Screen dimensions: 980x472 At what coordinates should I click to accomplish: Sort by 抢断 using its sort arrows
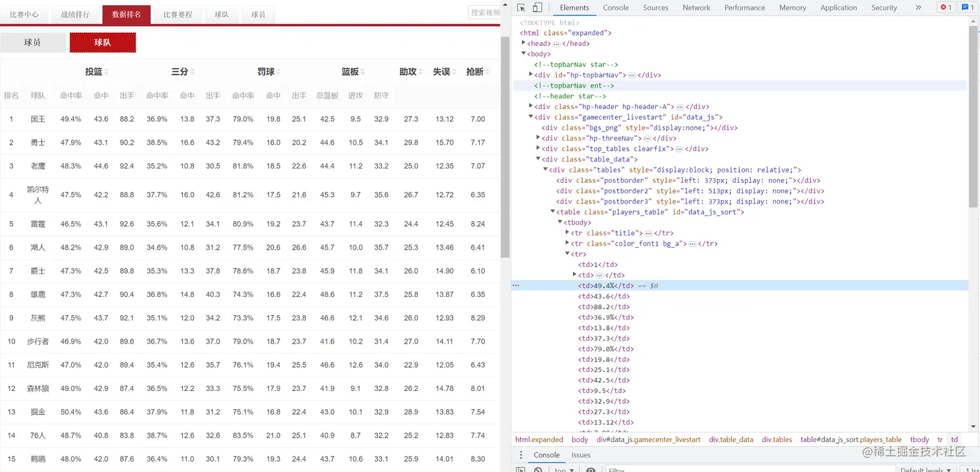pos(487,72)
